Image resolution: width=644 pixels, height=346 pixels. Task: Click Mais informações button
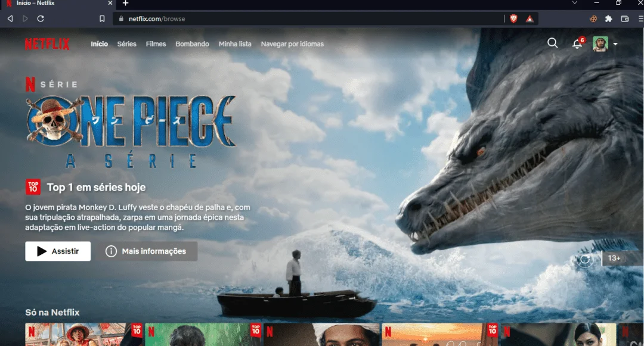[x=147, y=251]
